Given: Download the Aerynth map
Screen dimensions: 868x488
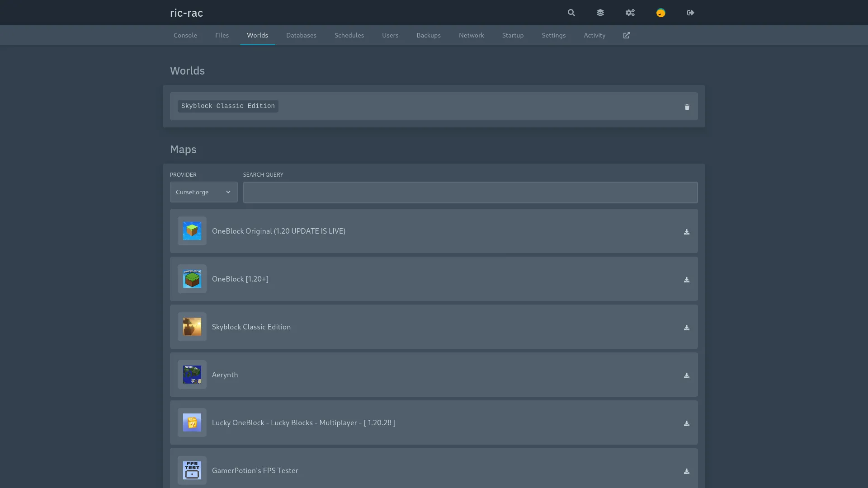Looking at the screenshot, I should pos(686,375).
